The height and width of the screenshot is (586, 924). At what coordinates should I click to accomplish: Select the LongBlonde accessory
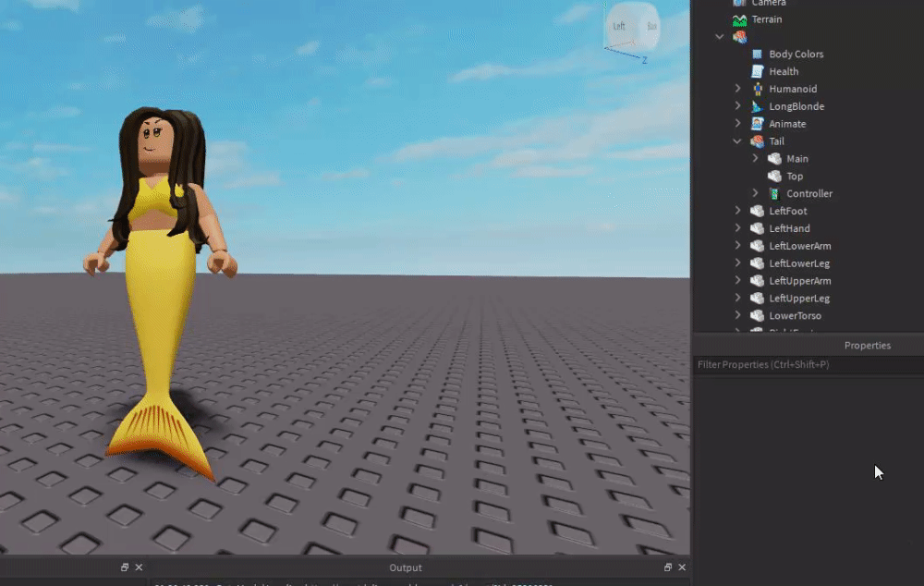[x=796, y=106]
